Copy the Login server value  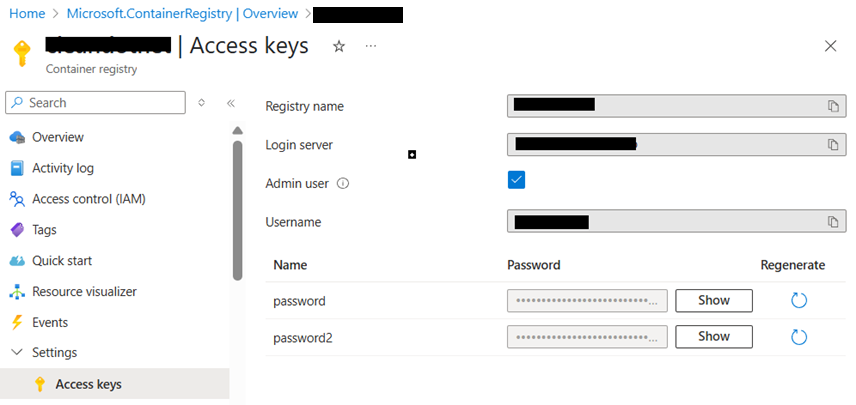pos(833,145)
